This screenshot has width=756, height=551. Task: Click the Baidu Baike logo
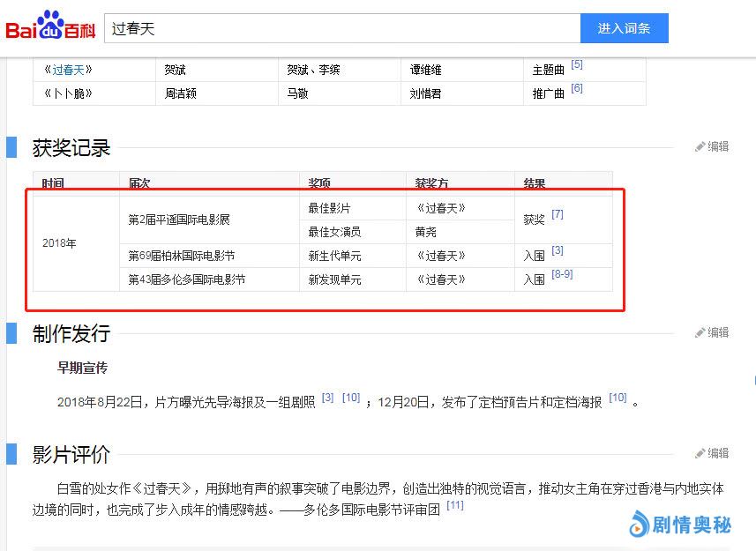click(x=50, y=27)
